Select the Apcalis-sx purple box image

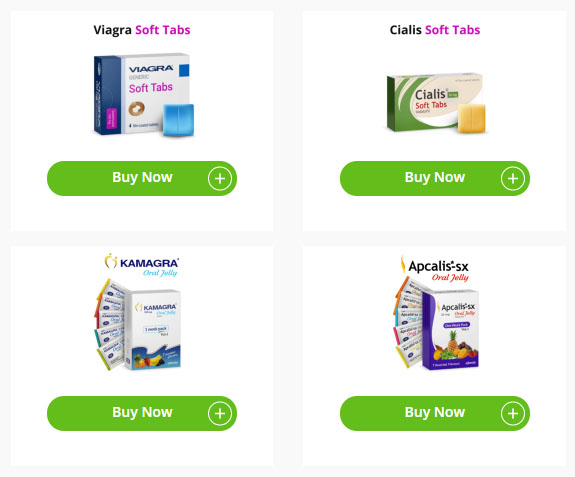point(451,330)
